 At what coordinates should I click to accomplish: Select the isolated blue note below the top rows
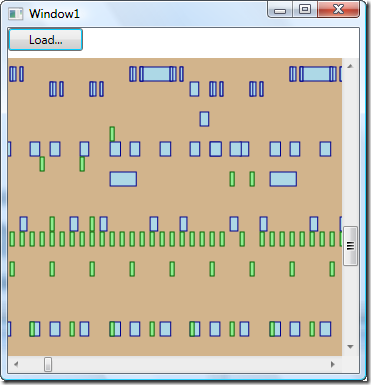click(x=204, y=119)
